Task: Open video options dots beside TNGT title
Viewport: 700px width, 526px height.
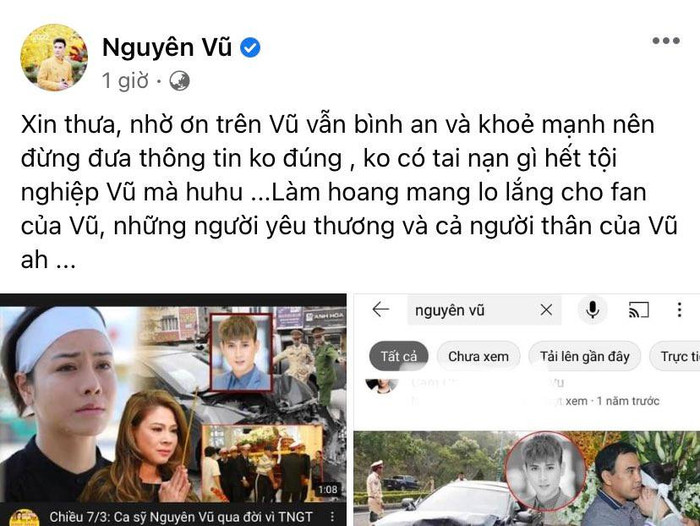Action: tap(332, 517)
